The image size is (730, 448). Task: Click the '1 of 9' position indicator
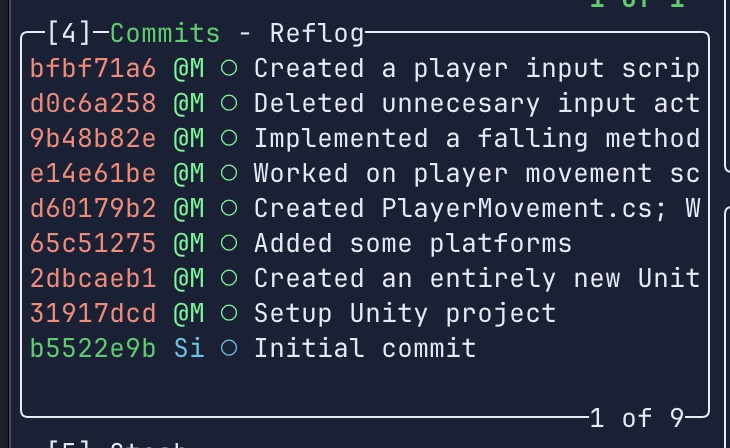coord(636,418)
